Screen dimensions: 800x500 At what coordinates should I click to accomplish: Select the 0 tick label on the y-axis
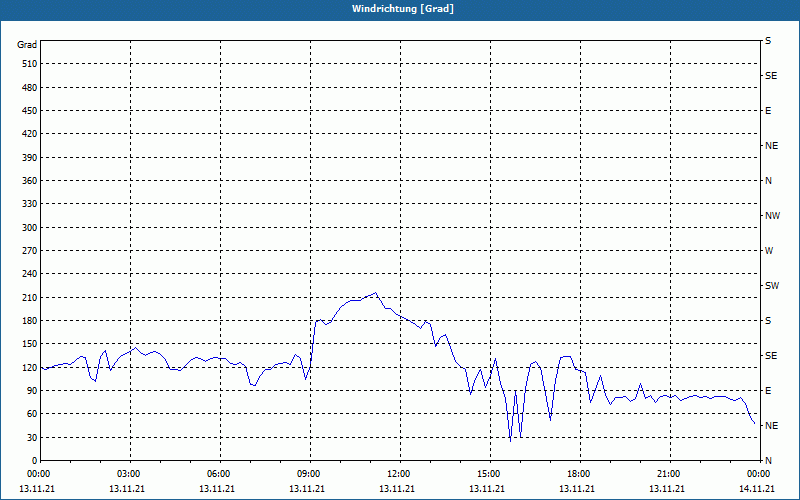pyautogui.click(x=35, y=461)
